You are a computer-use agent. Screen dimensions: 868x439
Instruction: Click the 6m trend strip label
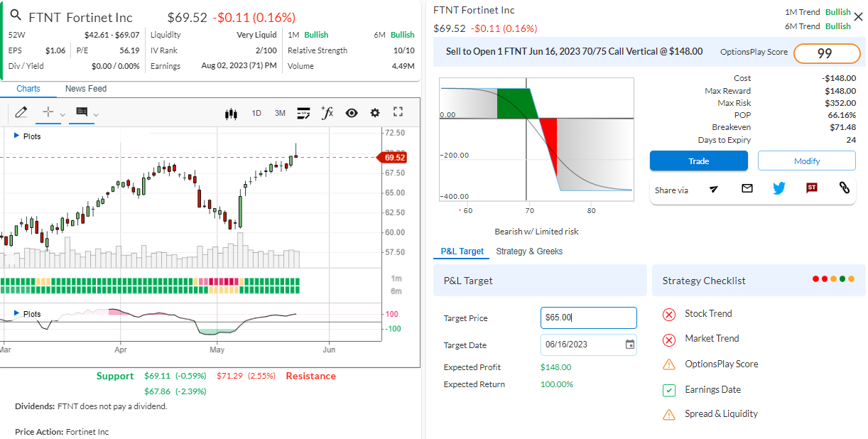pyautogui.click(x=396, y=291)
